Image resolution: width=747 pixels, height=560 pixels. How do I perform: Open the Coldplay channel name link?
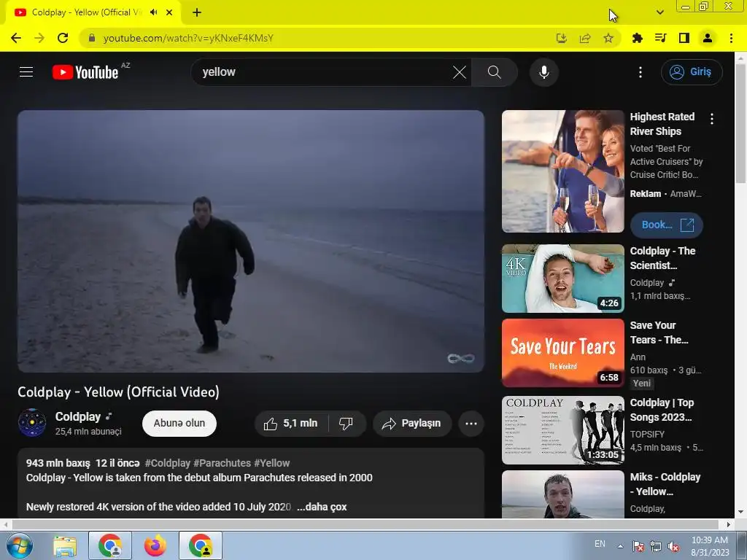77,416
